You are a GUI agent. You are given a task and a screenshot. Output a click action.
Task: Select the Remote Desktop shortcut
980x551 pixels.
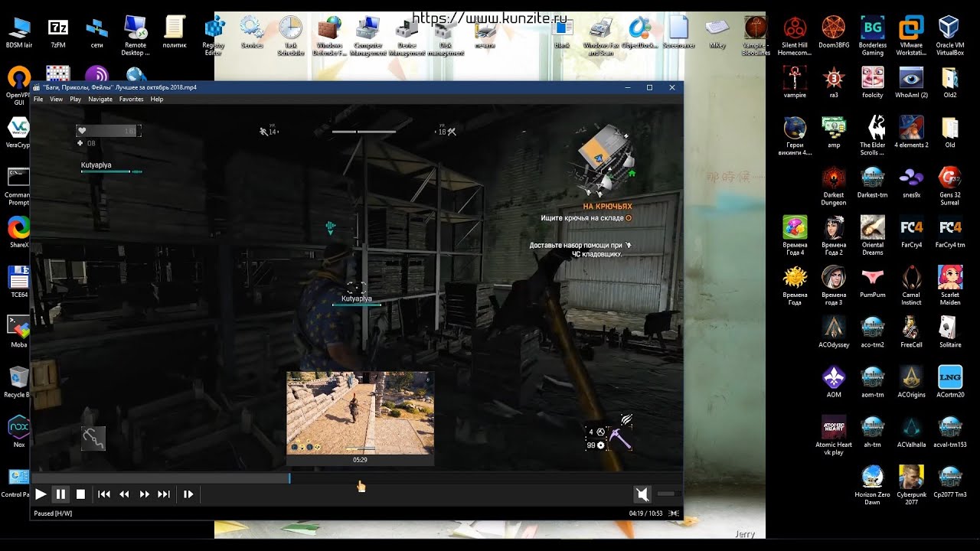point(136,37)
